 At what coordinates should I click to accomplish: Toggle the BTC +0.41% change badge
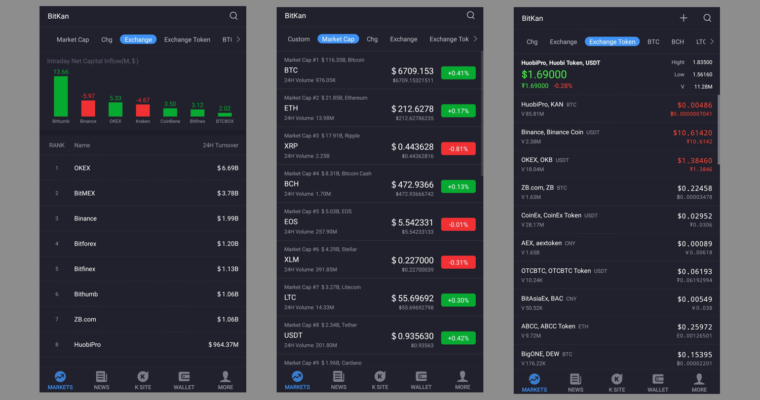[458, 73]
